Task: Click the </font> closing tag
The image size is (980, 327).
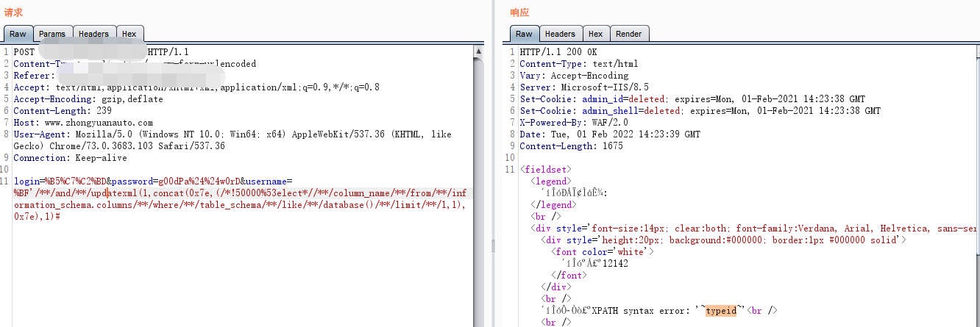Action: (x=569, y=275)
